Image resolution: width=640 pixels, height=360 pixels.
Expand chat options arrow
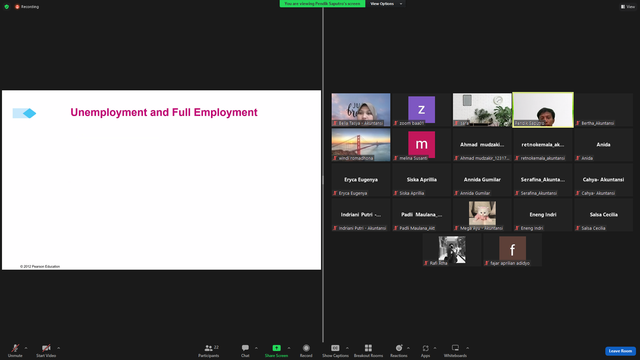coord(256,348)
